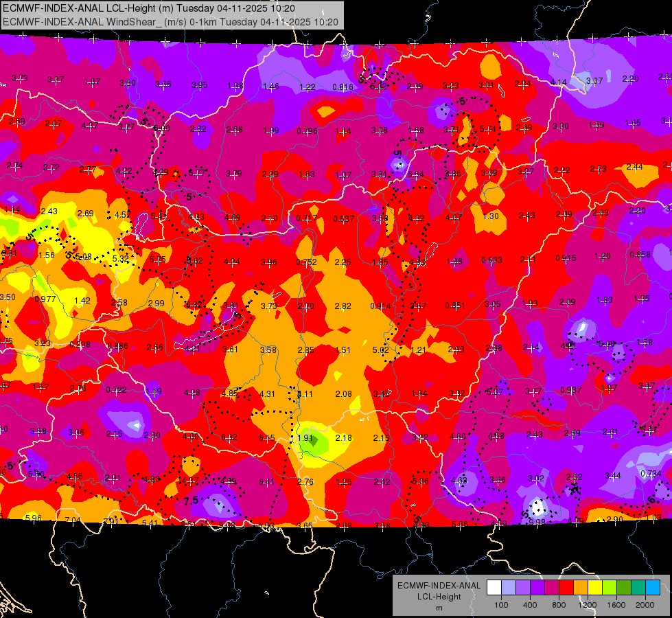Click legend tick label 800
672x618 pixels.
coord(559,605)
